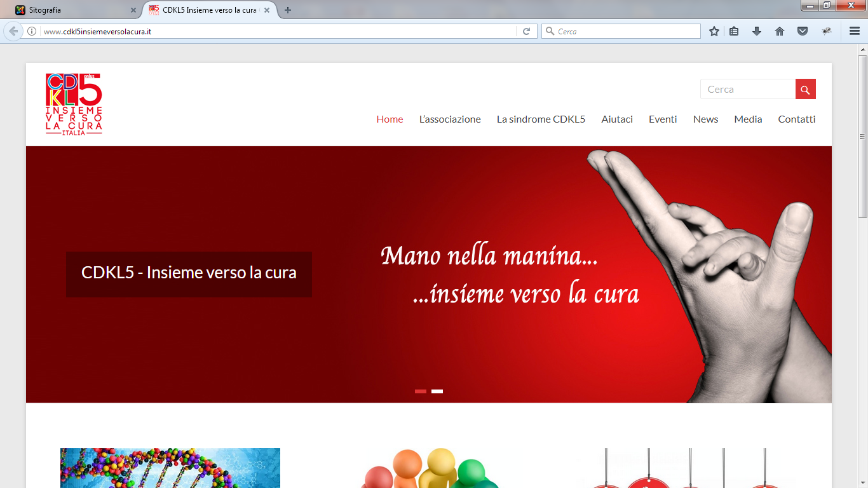Click the vertical page scrollbar thumb

click(862, 136)
